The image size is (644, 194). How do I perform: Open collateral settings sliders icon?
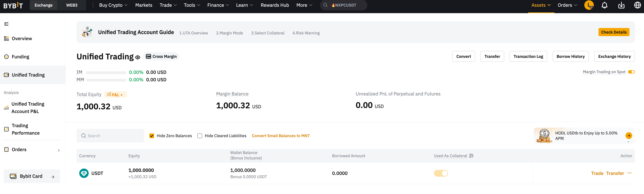[471, 156]
